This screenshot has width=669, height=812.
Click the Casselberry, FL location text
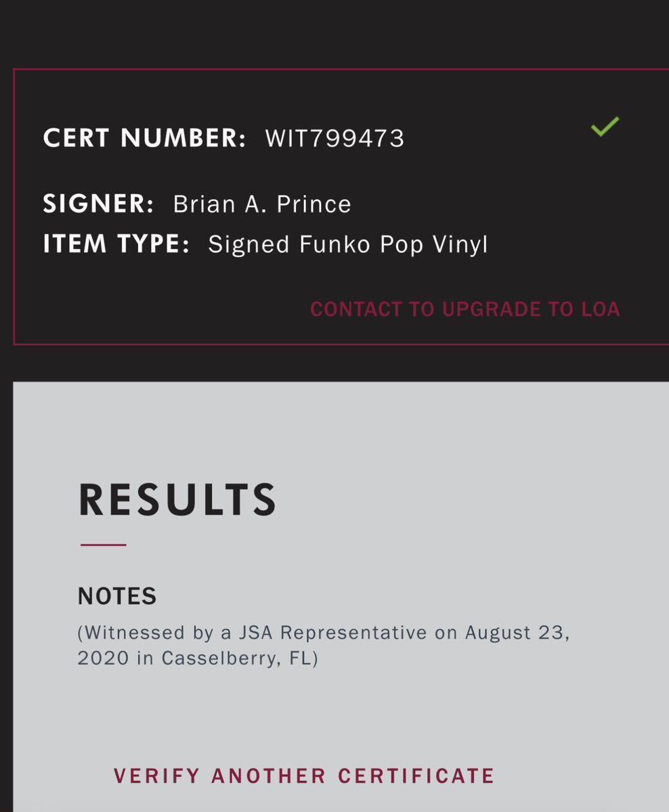pyautogui.click(x=239, y=658)
